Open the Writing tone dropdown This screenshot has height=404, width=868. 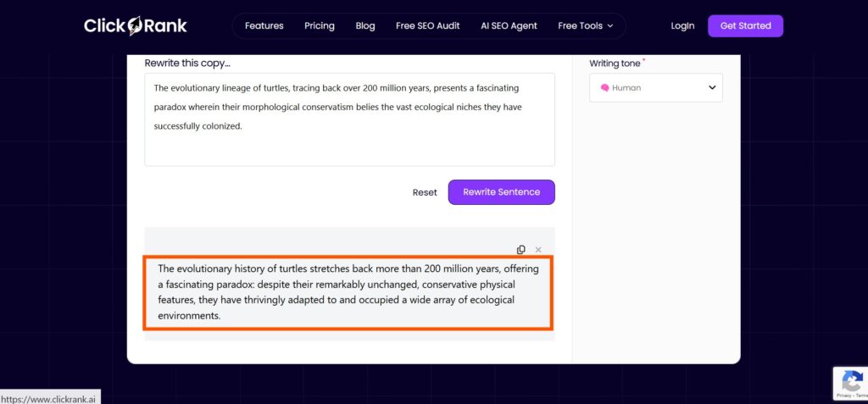[655, 88]
